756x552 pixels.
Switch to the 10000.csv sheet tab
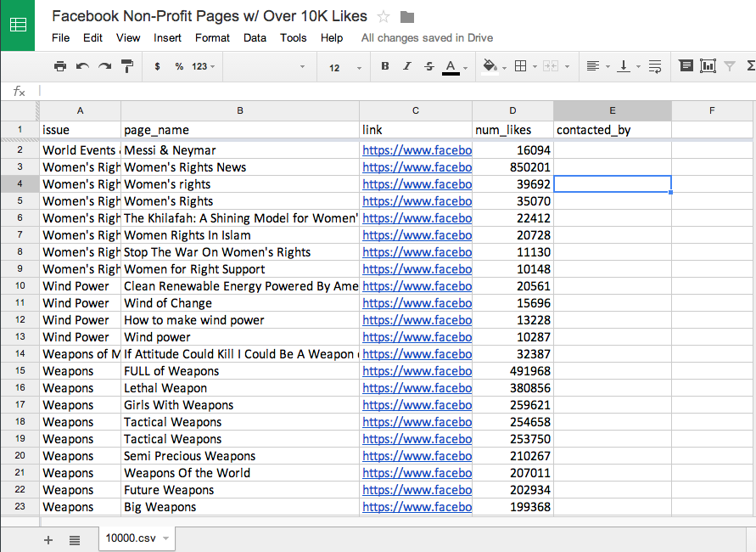coord(131,538)
